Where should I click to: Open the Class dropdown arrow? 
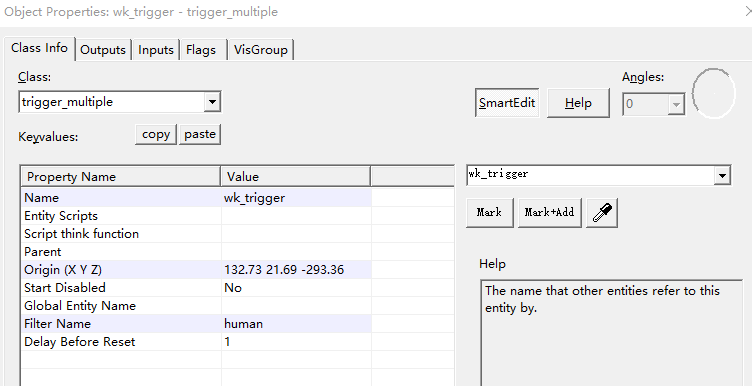(212, 102)
